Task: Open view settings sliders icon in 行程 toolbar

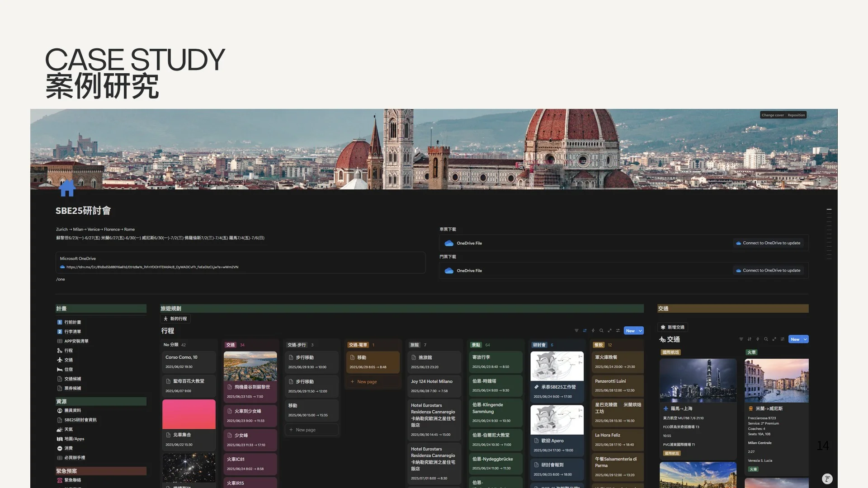Action: coord(618,331)
